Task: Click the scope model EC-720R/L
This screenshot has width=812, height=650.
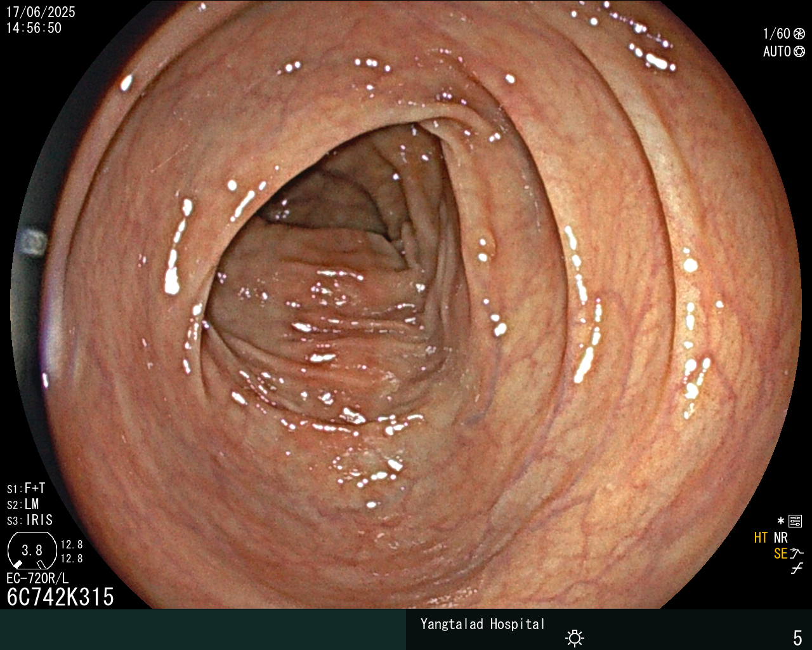Action: pyautogui.click(x=37, y=578)
